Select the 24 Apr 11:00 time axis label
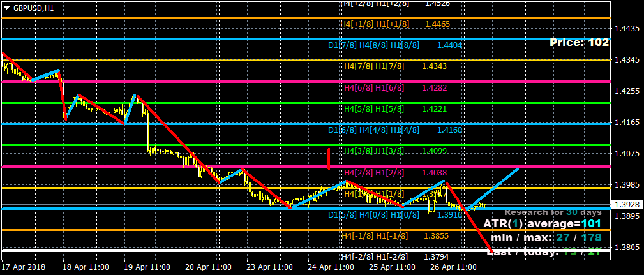This screenshot has height=275, width=644. click(x=331, y=267)
